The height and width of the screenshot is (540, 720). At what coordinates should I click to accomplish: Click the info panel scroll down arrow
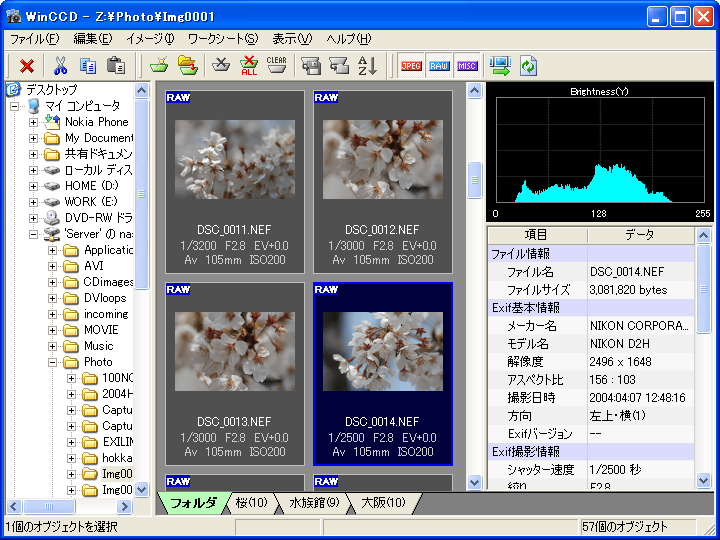point(703,481)
